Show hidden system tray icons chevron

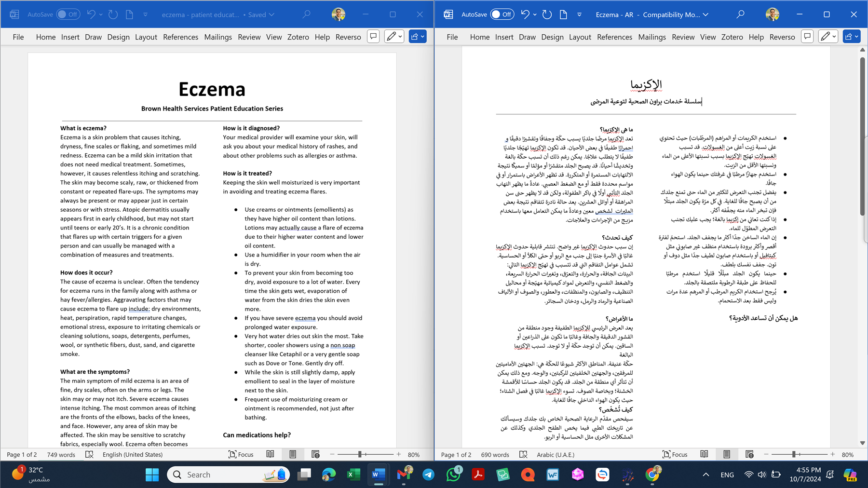[705, 474]
